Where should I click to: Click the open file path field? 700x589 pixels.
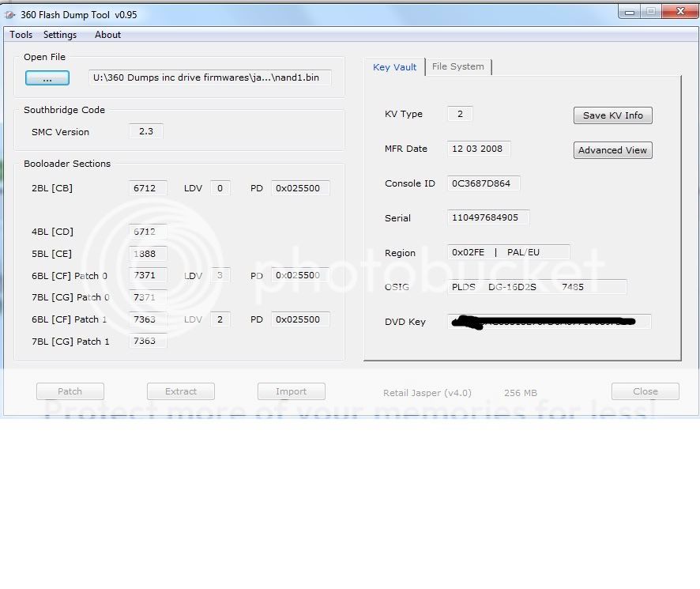coord(209,77)
